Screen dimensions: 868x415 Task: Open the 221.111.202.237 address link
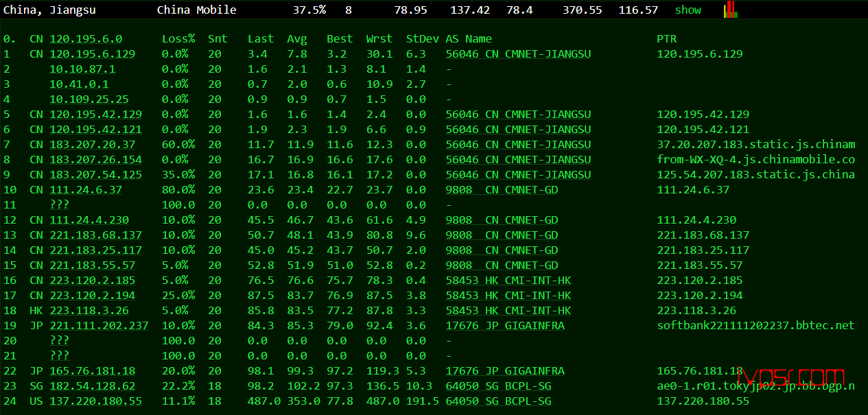[x=99, y=326]
